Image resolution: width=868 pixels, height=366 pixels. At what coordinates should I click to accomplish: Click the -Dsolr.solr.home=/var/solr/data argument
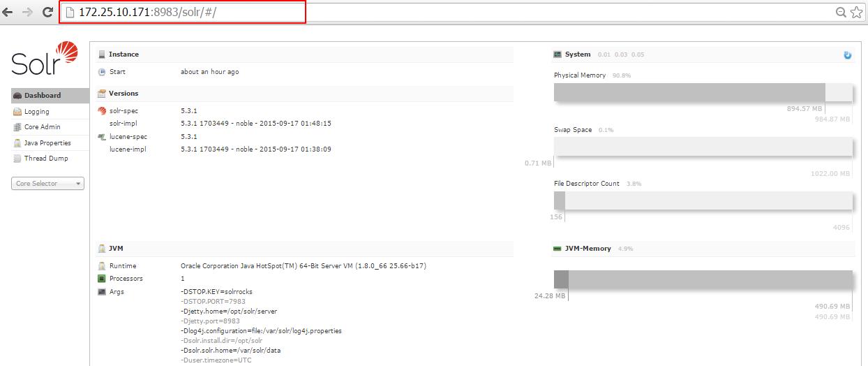(x=230, y=351)
